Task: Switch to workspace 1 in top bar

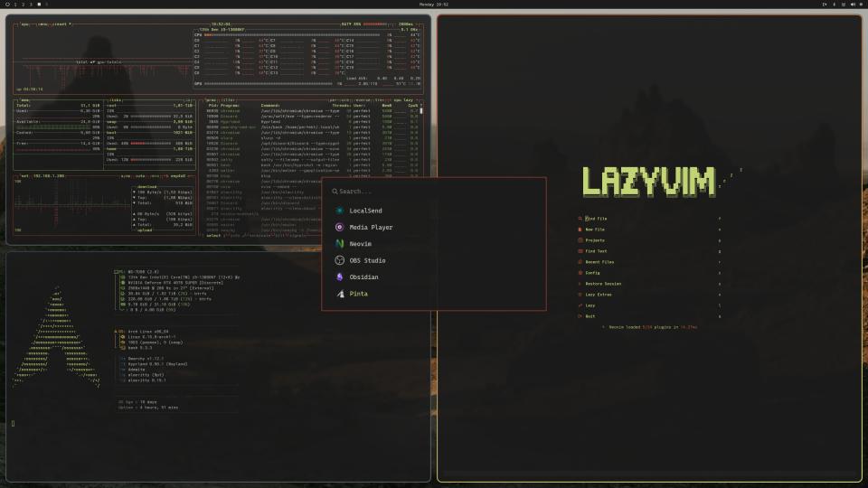Action: pyautogui.click(x=15, y=5)
